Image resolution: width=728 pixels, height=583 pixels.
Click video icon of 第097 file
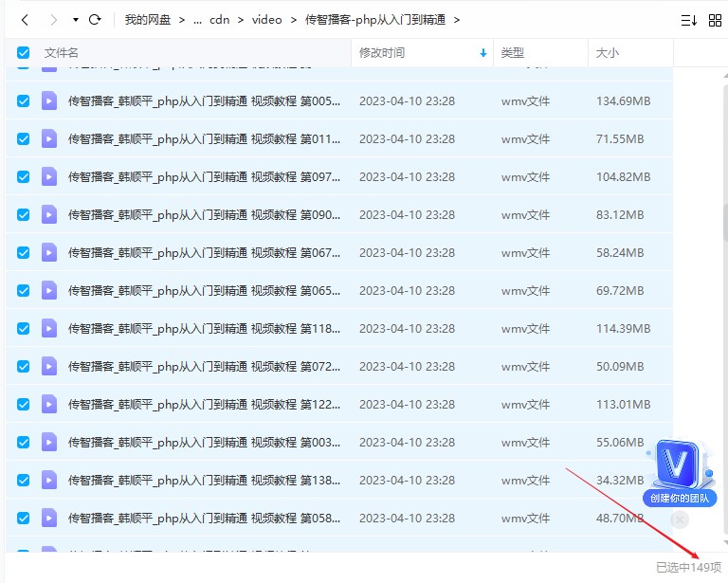click(49, 177)
